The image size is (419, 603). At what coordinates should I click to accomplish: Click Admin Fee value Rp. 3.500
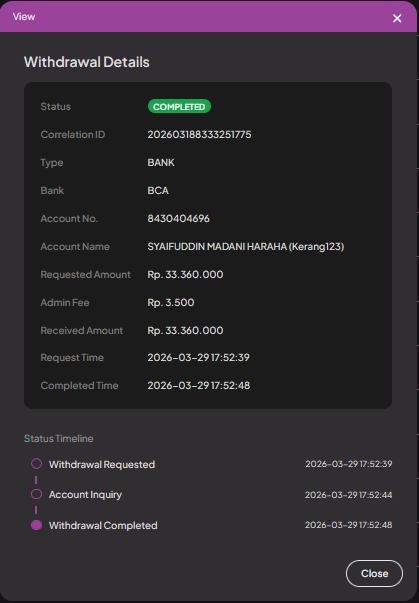pos(171,303)
